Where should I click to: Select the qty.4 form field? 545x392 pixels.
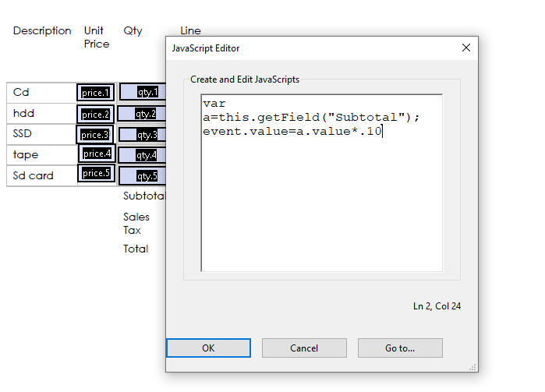point(142,155)
